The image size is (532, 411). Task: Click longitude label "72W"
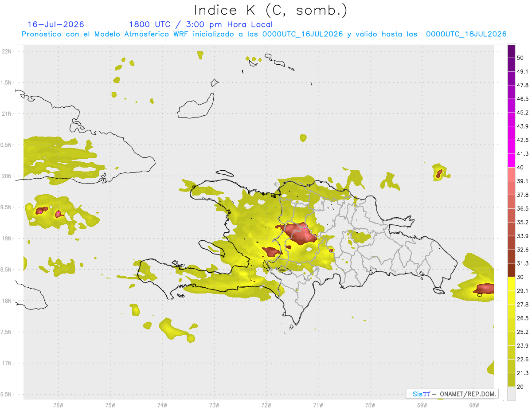266,405
